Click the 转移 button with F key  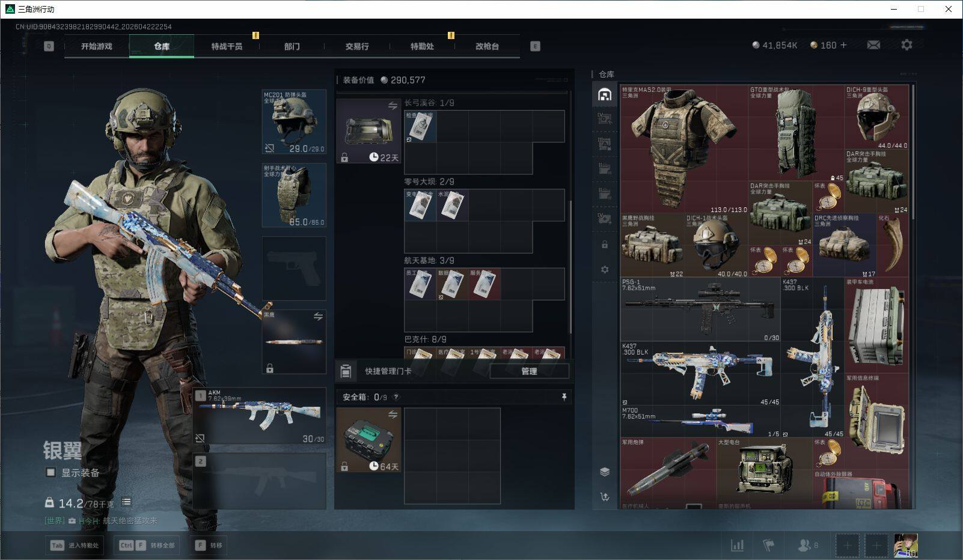pyautogui.click(x=209, y=546)
